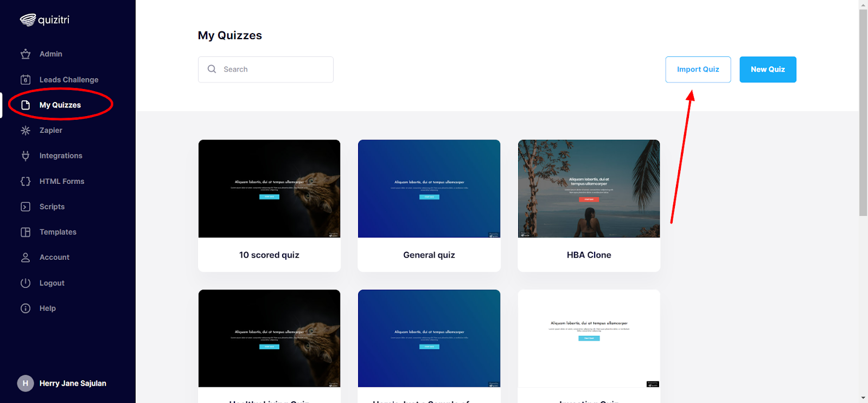Click the Integrations plug icon
The width and height of the screenshot is (868, 403).
25,156
